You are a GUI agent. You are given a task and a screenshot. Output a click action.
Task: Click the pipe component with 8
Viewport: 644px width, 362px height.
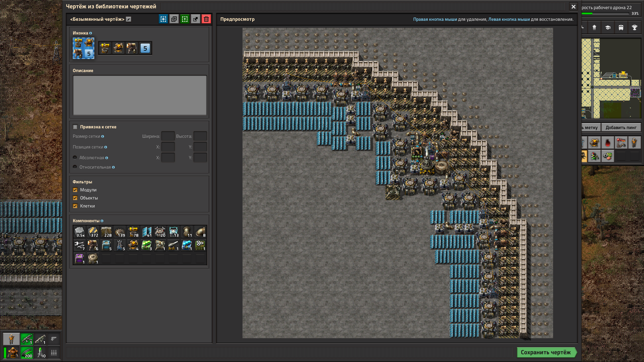200,232
